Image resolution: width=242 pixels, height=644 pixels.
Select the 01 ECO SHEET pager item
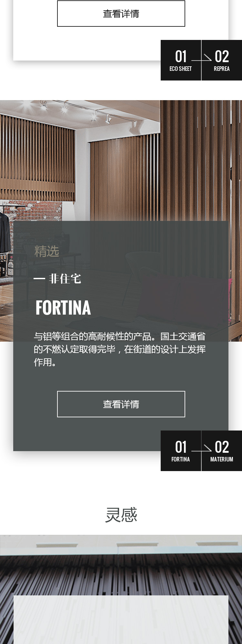(x=181, y=60)
